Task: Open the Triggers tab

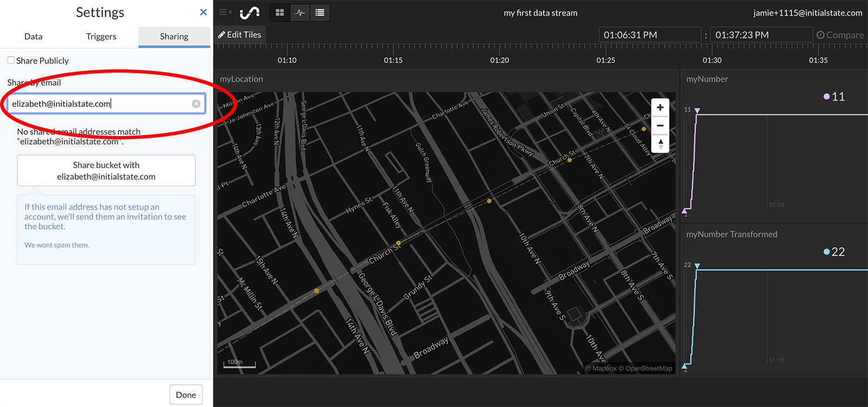Action: [x=101, y=36]
